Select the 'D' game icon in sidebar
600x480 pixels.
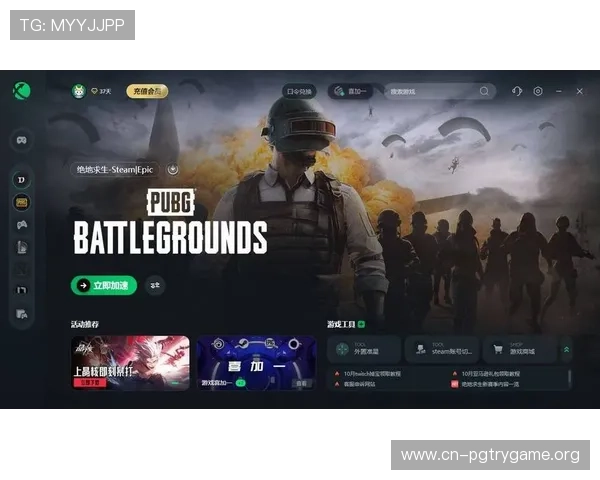point(21,180)
